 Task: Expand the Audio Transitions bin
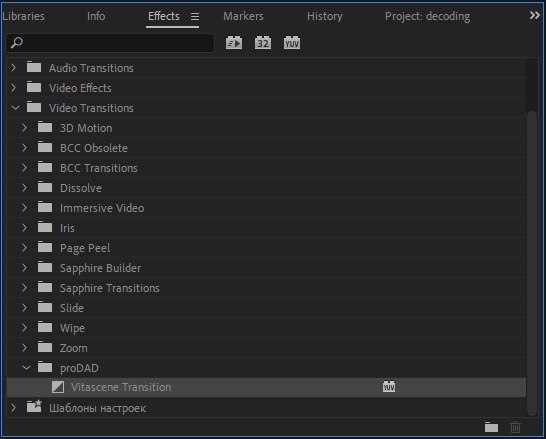tap(14, 68)
